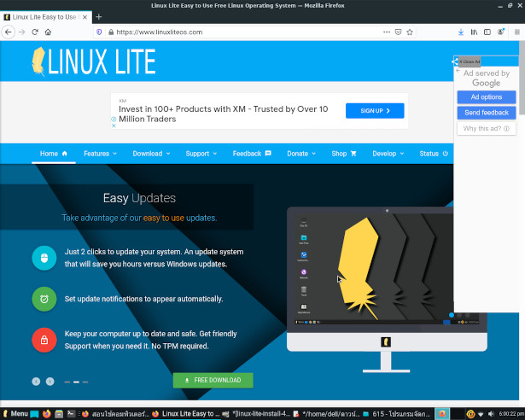Screen dimensions: 525x420
Task: Click the clock showing 6:00:22 pm
Action: [x=511, y=414]
